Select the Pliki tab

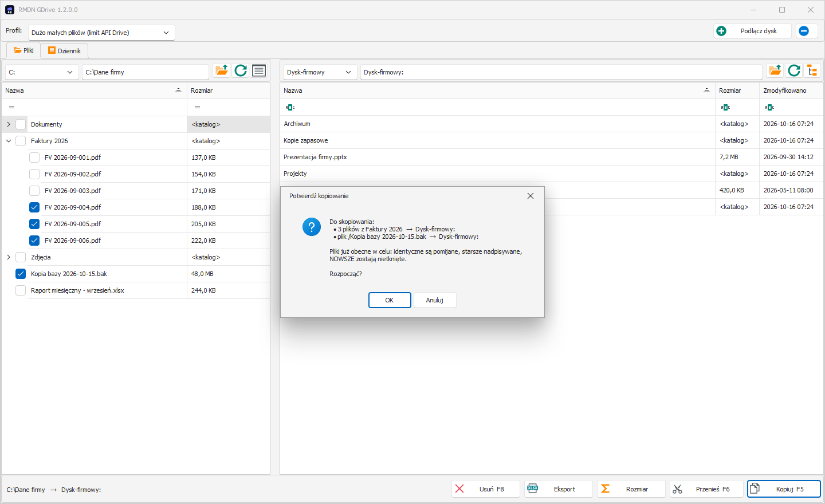pyautogui.click(x=23, y=50)
